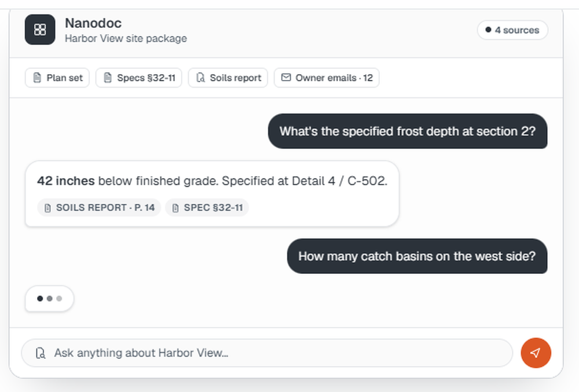
Task: Select the Specs §32-11 source chip
Action: [x=139, y=78]
